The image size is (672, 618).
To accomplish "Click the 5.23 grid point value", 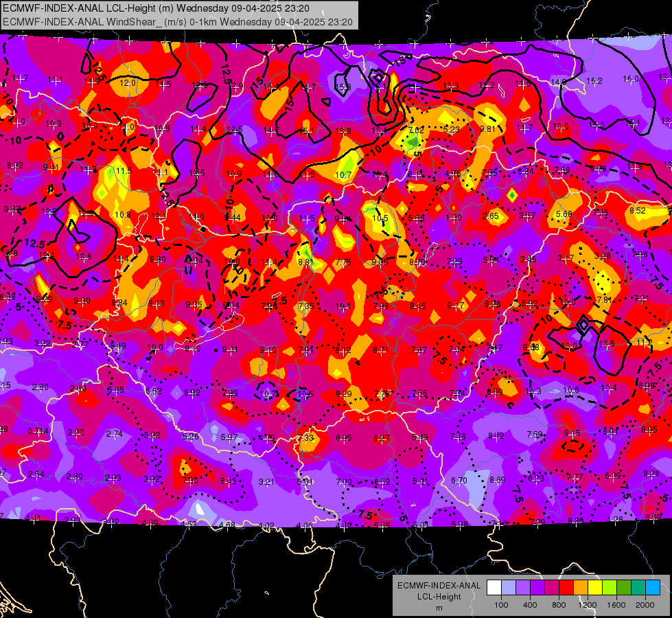I will tap(451, 129).
